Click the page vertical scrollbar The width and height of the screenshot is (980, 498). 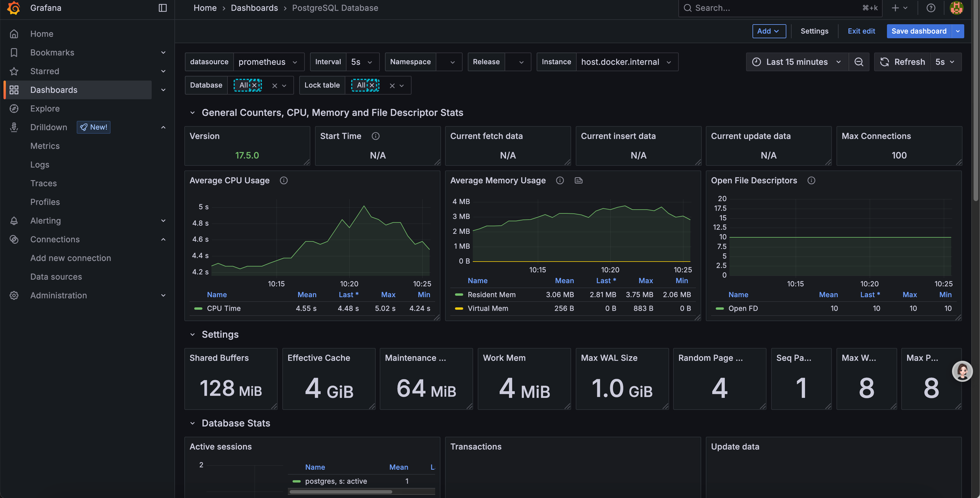[x=976, y=101]
